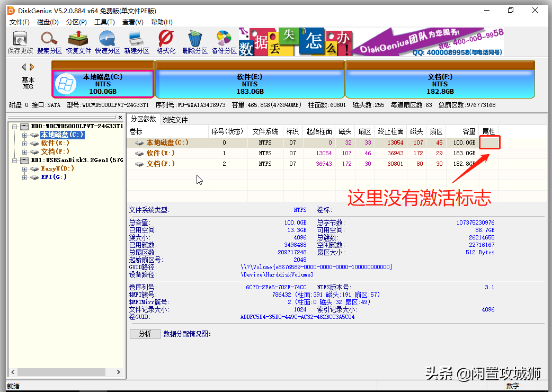Click the 属性 column header
The height and width of the screenshot is (392, 552).
pos(488,131)
